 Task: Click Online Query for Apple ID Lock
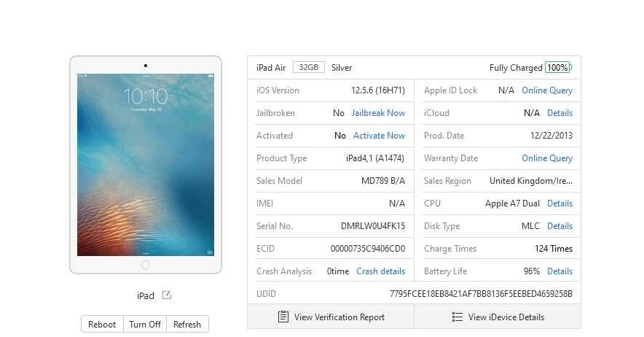point(547,90)
